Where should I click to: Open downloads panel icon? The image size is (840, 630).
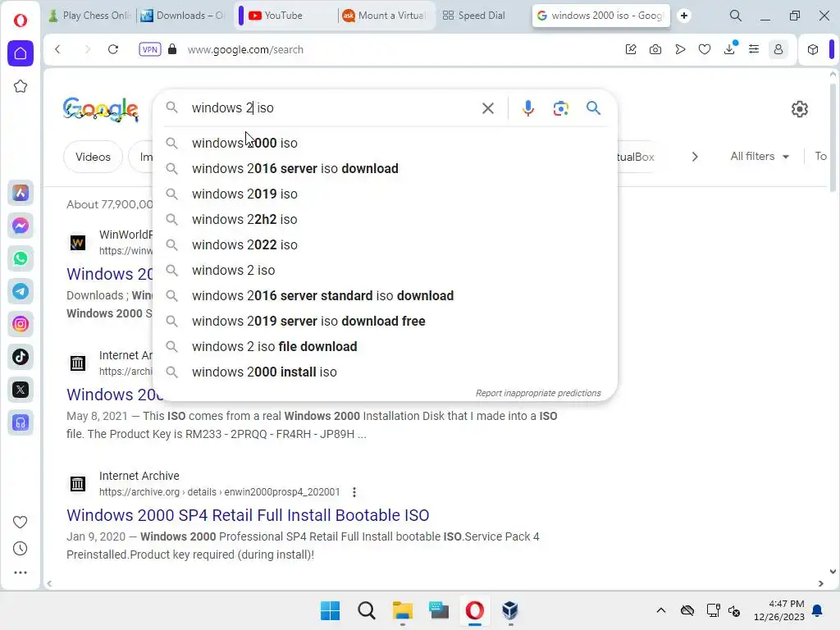[729, 49]
